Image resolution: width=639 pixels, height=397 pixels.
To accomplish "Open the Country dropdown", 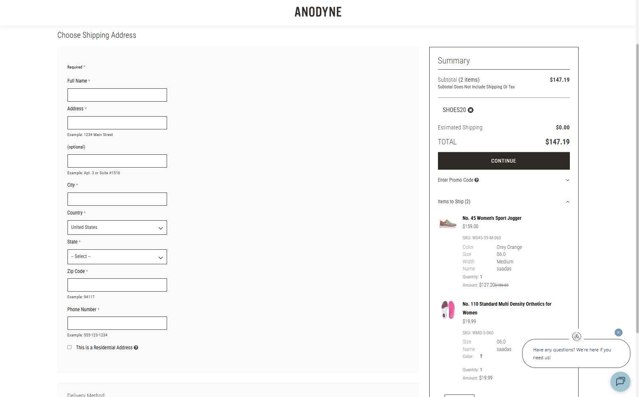I will click(x=117, y=227).
